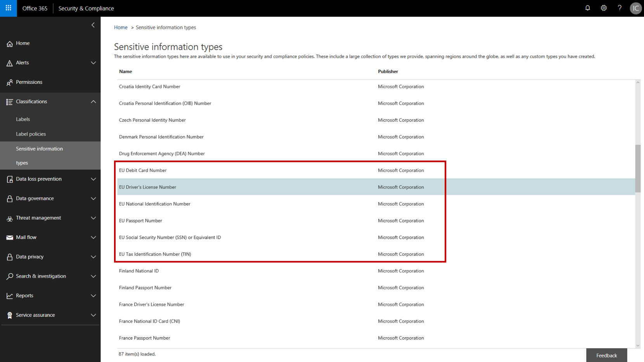Expand the Threat management chevron
This screenshot has width=644, height=362.
pyautogui.click(x=93, y=218)
